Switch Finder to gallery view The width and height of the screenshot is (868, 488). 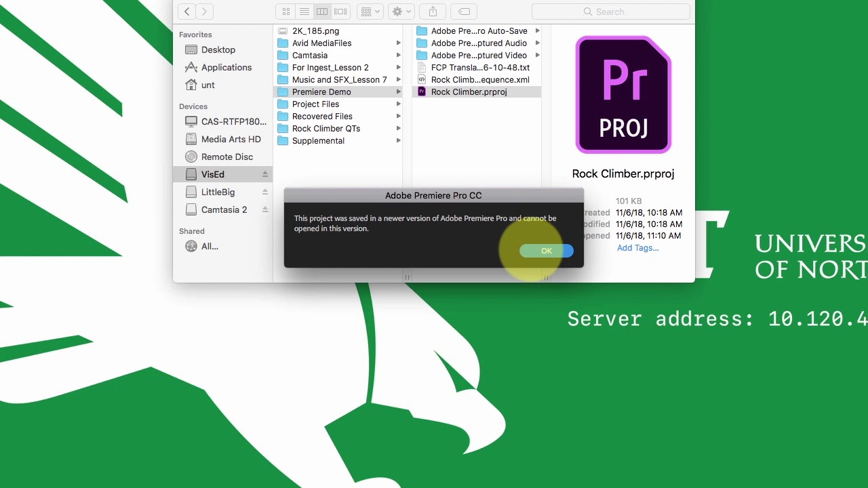pyautogui.click(x=340, y=12)
